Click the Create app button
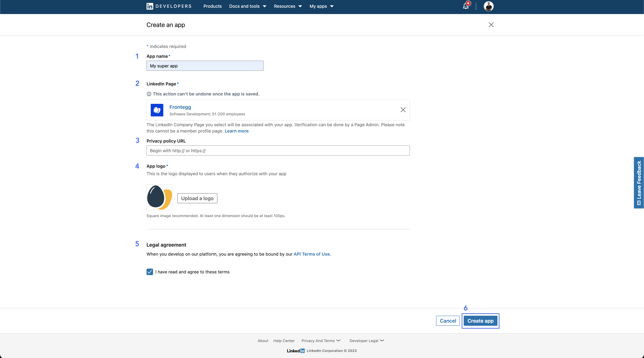 click(x=480, y=321)
